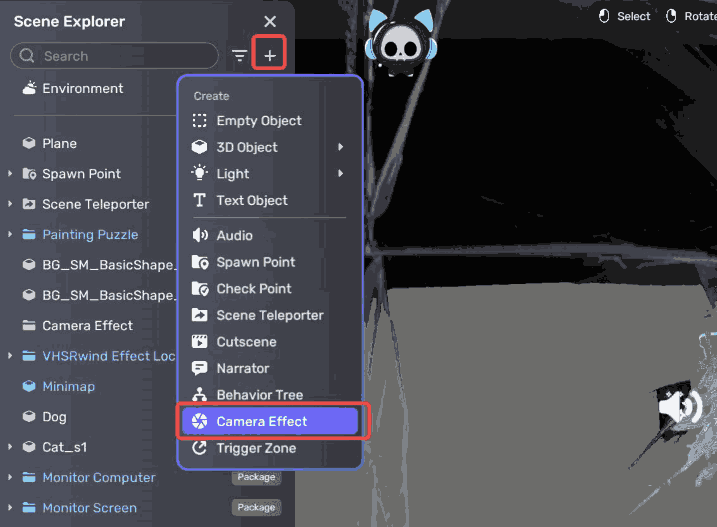Click the Select tool in viewport toolbar
This screenshot has width=717, height=527.
click(624, 16)
